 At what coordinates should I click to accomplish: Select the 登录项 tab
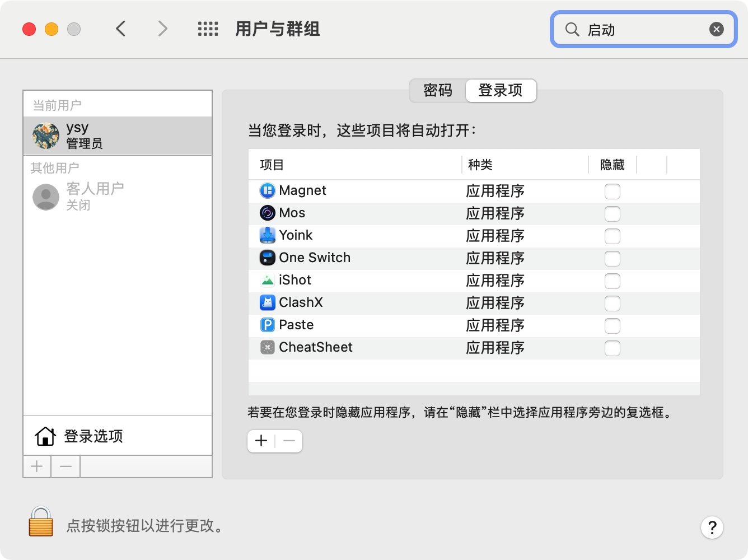[x=501, y=91]
